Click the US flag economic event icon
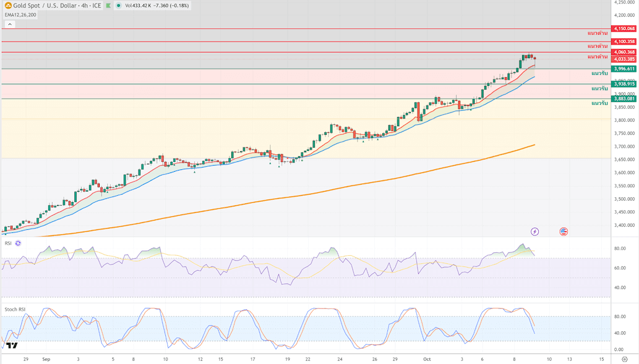639x364 pixels. pos(564,232)
